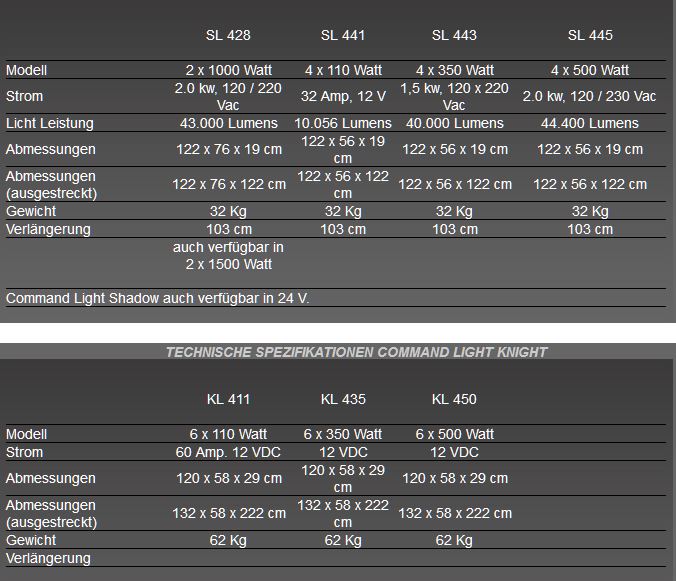Select the 1,5 kw, 120 x 220 Vac cell

point(454,96)
